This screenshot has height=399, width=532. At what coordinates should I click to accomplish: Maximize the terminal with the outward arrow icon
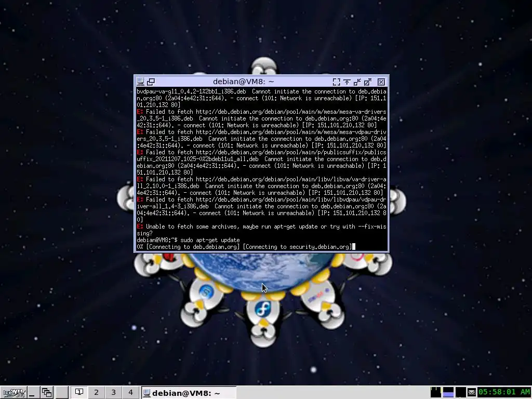click(x=368, y=82)
